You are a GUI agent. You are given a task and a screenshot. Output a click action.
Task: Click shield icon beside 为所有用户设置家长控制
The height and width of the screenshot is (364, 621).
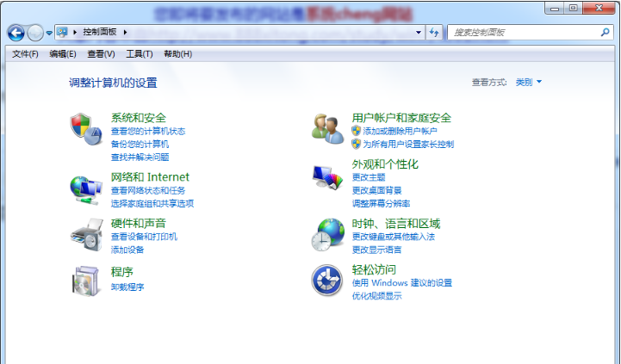(x=356, y=144)
